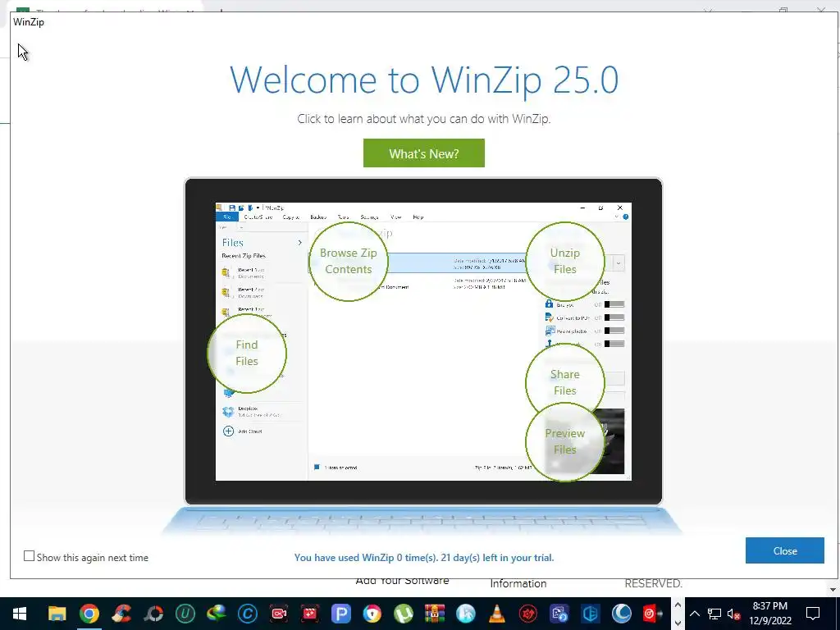
Task: Open the Windows Start menu
Action: point(20,614)
